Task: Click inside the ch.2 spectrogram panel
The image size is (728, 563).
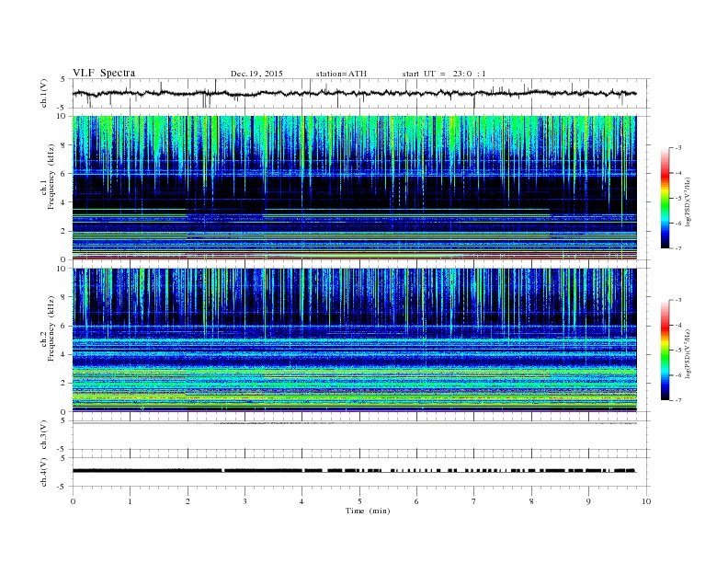Action: (354, 339)
